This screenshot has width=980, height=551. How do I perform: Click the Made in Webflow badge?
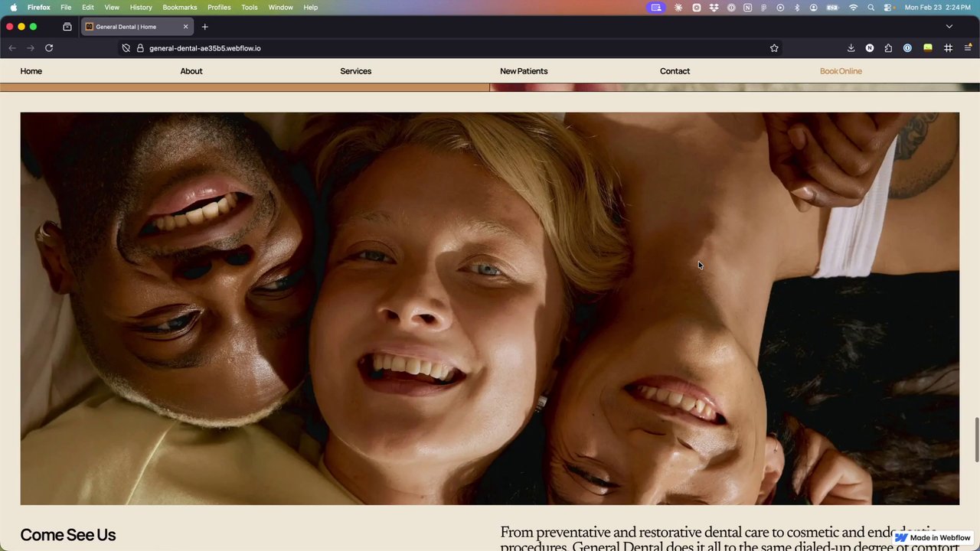pos(933,538)
